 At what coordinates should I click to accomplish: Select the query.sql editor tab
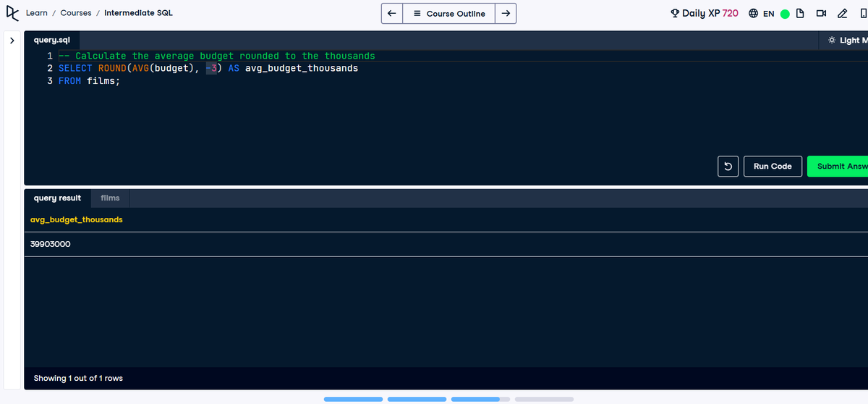tap(52, 40)
